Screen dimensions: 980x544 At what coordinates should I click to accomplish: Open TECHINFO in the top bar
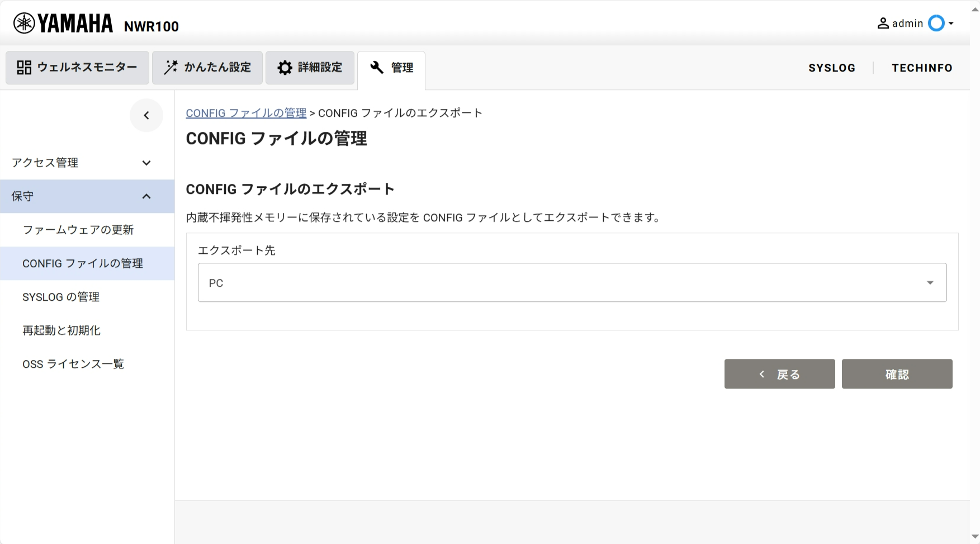(922, 68)
